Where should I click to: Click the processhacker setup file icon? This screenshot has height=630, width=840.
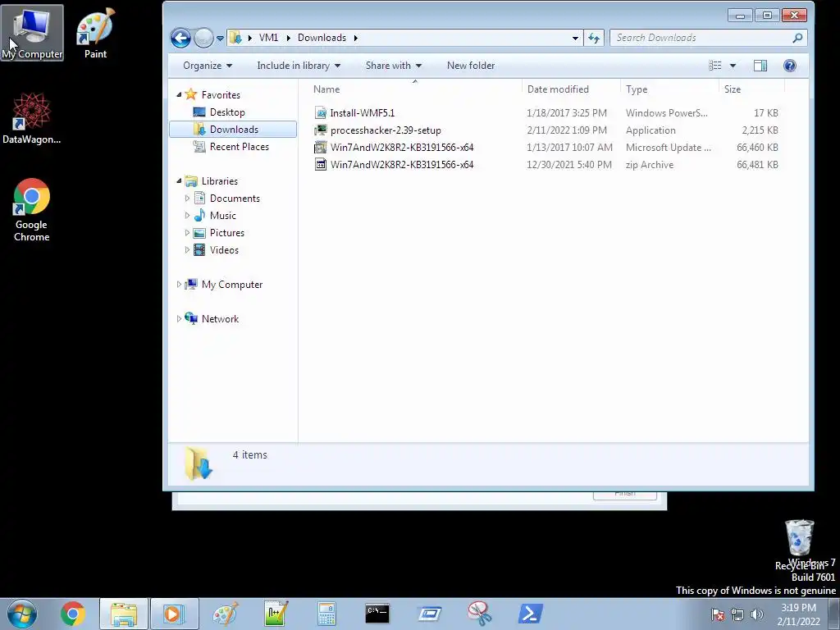coord(321,130)
